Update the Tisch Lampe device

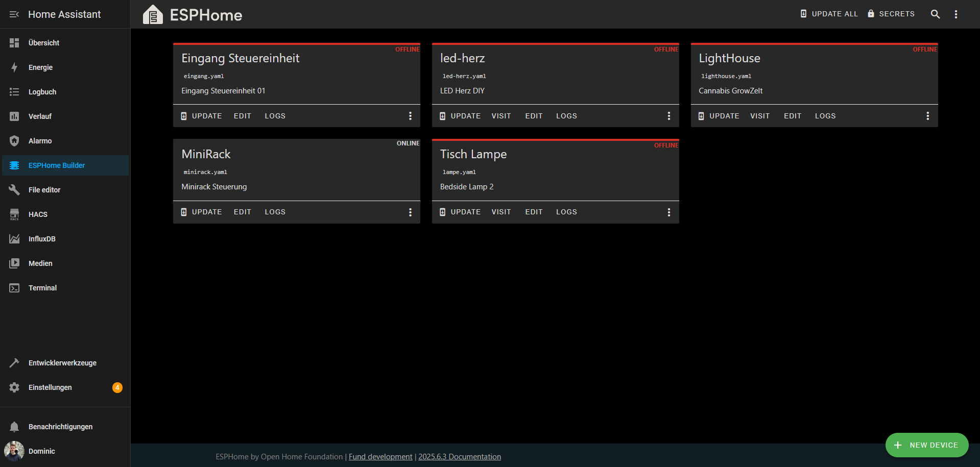[x=460, y=212]
